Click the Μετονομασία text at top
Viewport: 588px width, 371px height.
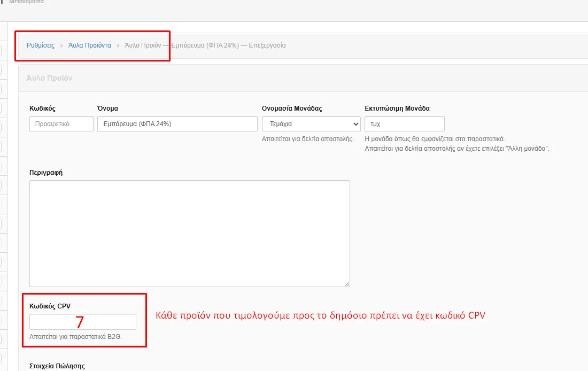point(27,2)
